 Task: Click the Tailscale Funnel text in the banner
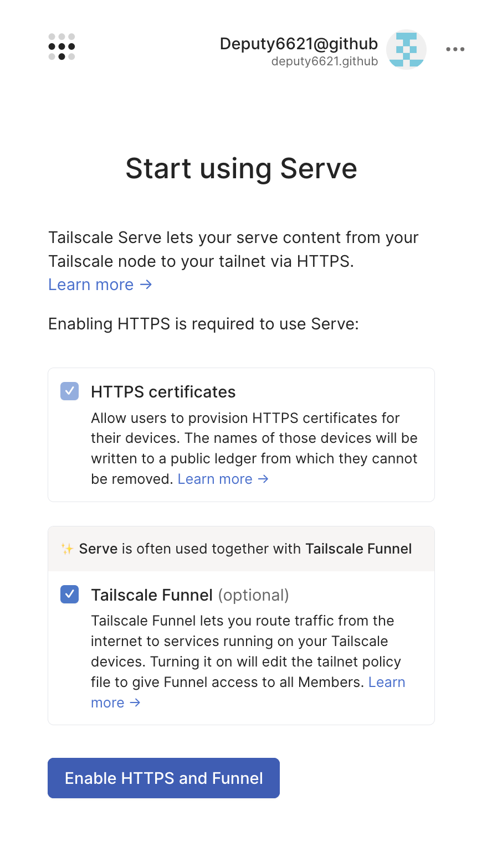(x=358, y=549)
